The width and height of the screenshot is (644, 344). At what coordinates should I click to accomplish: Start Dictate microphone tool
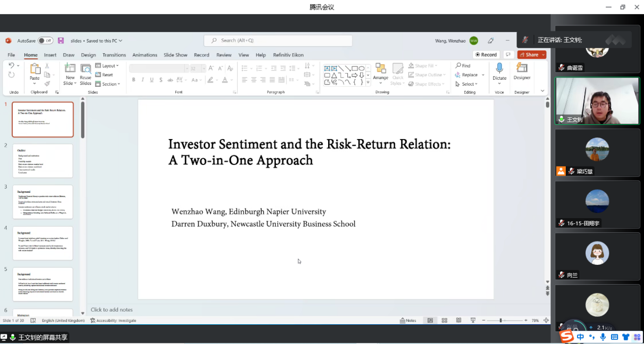click(x=499, y=69)
